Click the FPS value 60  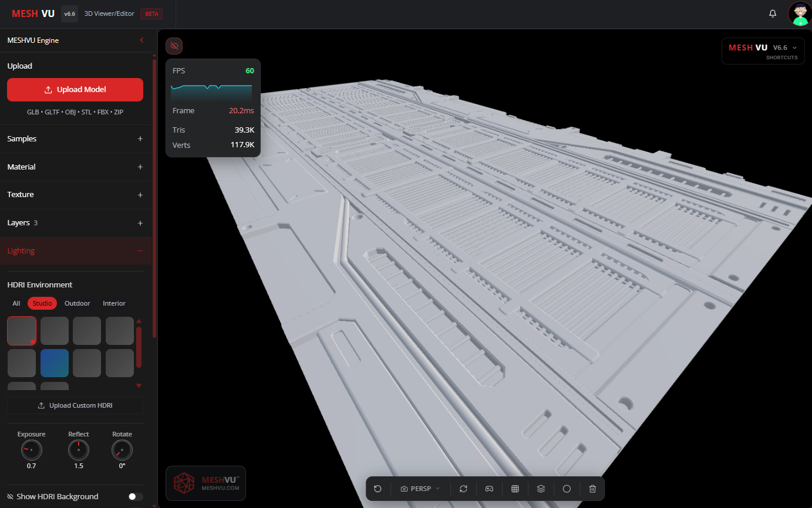tap(250, 71)
